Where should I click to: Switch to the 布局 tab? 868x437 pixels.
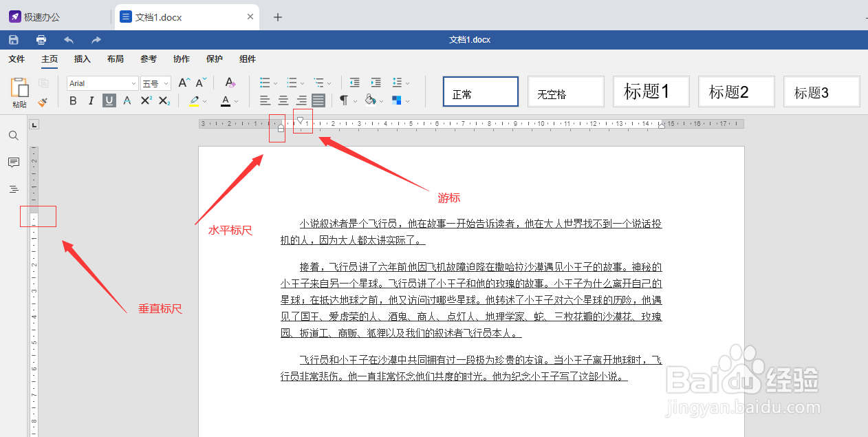(x=116, y=59)
